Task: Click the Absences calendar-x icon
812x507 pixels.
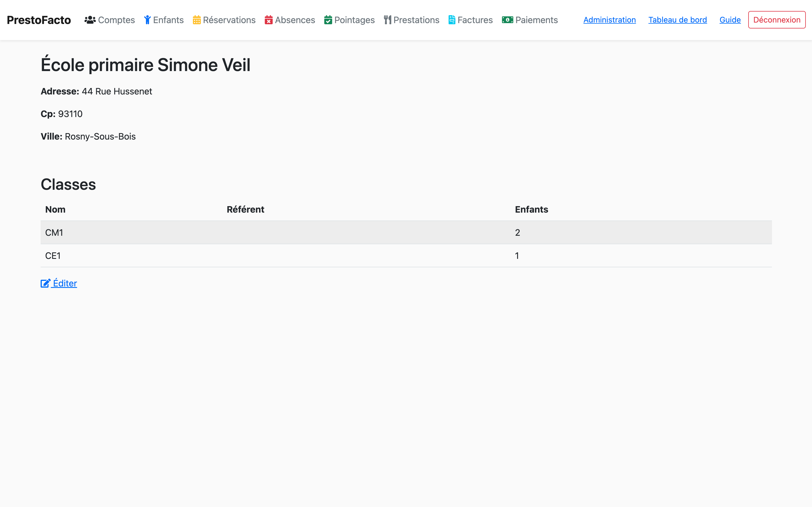Action: [x=269, y=20]
